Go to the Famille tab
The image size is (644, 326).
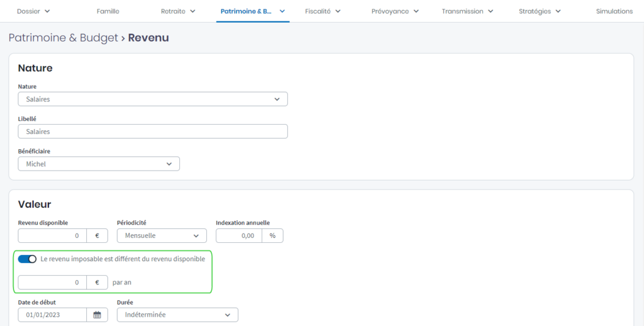pyautogui.click(x=108, y=11)
